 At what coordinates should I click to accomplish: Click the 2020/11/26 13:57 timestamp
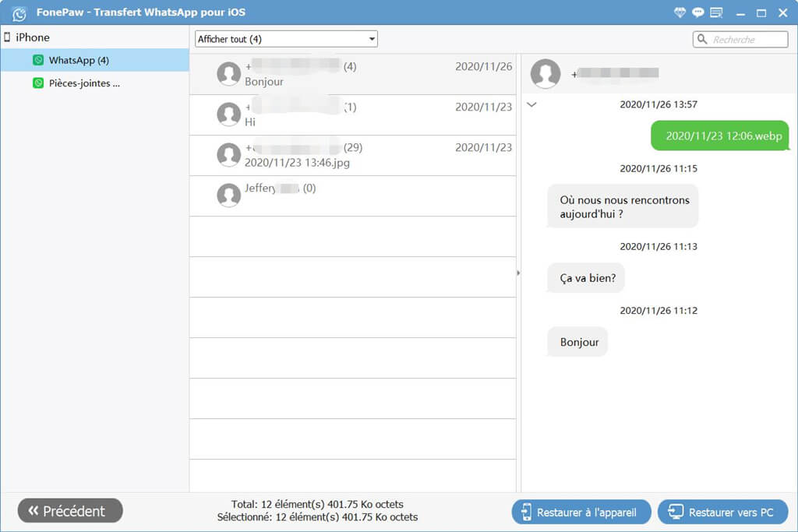(x=659, y=105)
